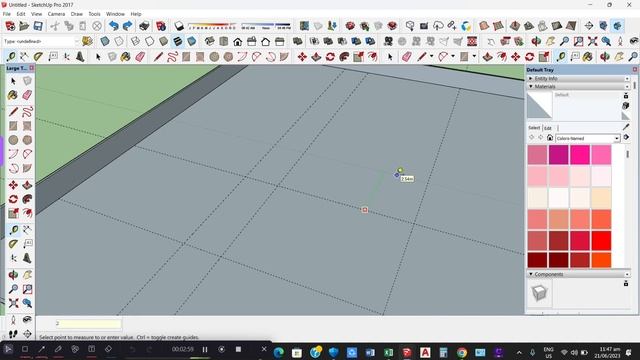Select the Scale tool in Large Tool Set

pos(13,213)
